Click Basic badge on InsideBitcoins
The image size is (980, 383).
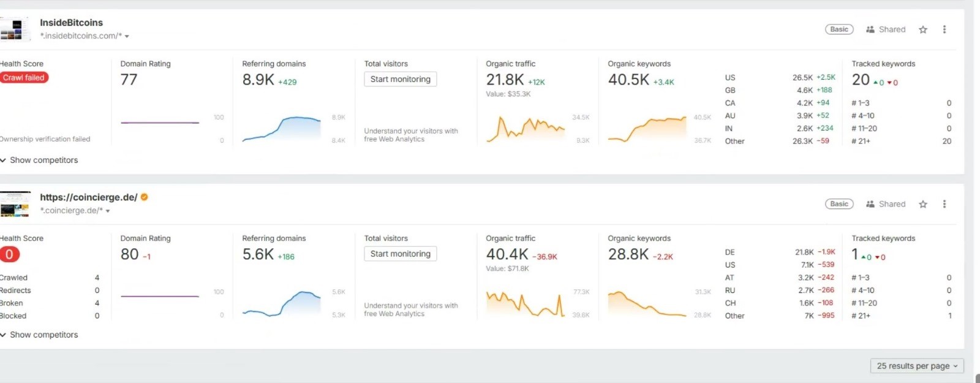839,29
